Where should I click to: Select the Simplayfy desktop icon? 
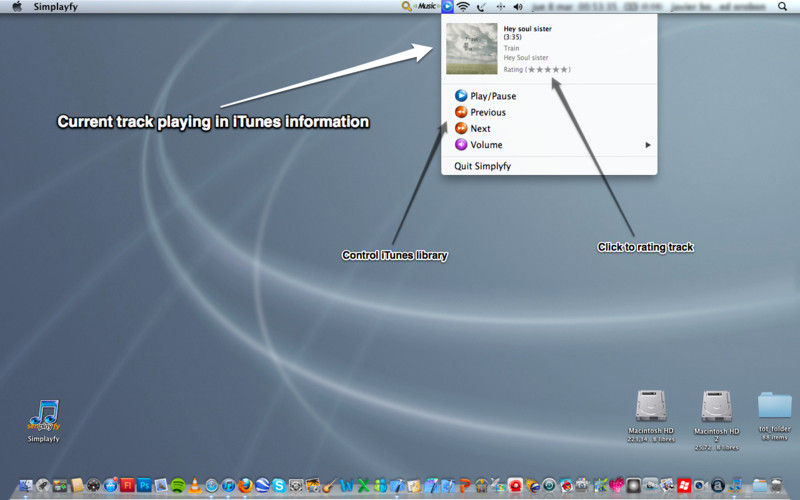tap(43, 421)
